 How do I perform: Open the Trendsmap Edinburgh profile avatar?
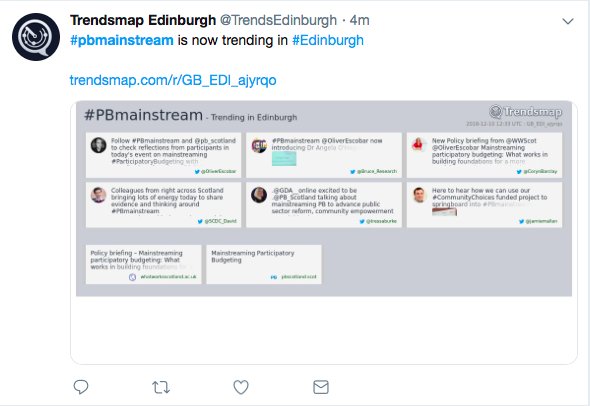[x=36, y=37]
